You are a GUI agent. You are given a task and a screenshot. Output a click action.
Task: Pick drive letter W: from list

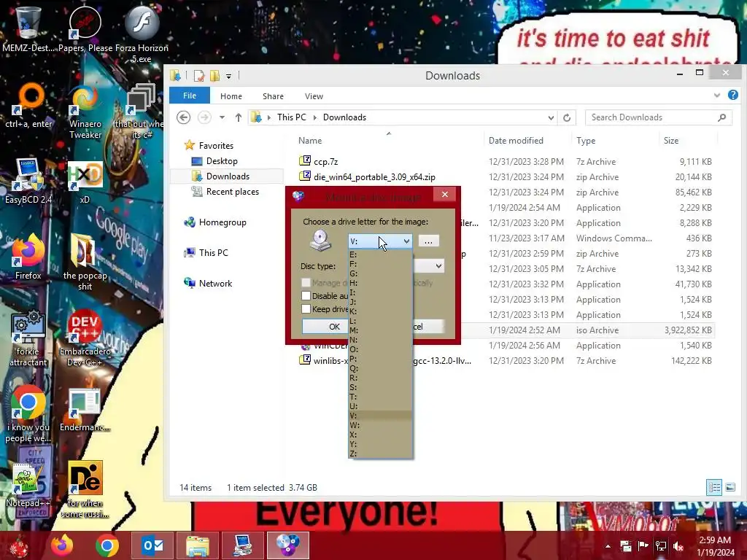pyautogui.click(x=380, y=425)
